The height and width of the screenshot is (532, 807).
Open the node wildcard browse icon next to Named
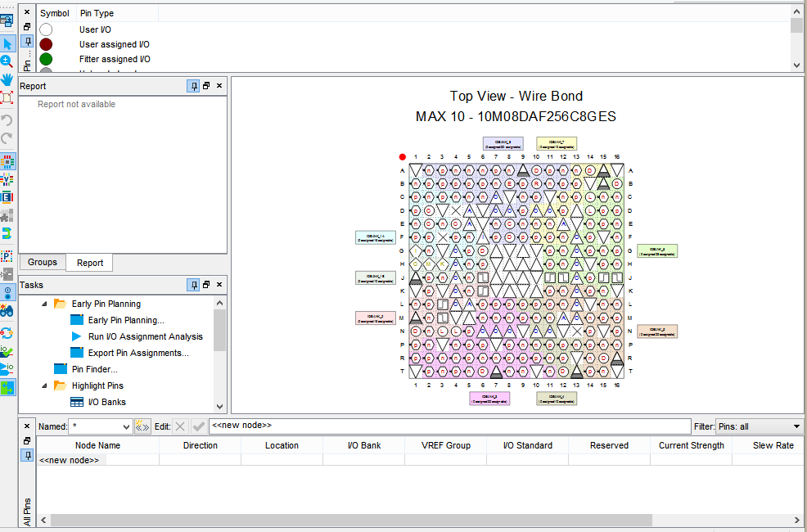click(142, 426)
